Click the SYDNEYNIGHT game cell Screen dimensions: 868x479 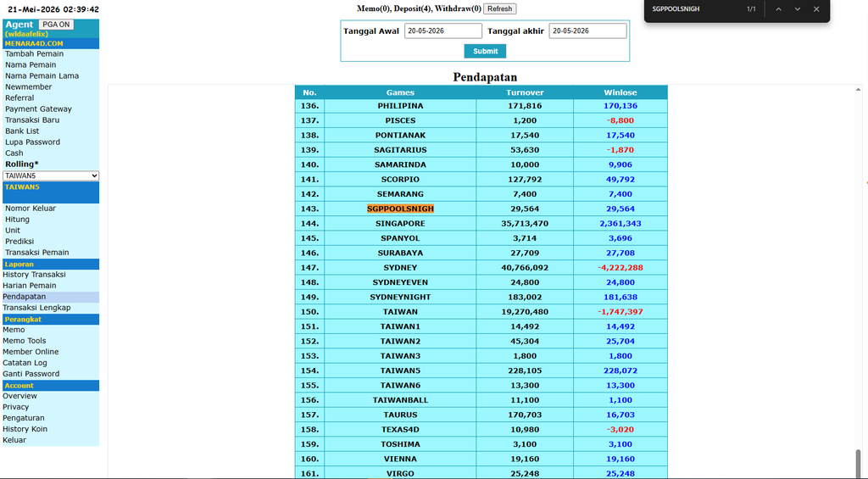(x=400, y=297)
